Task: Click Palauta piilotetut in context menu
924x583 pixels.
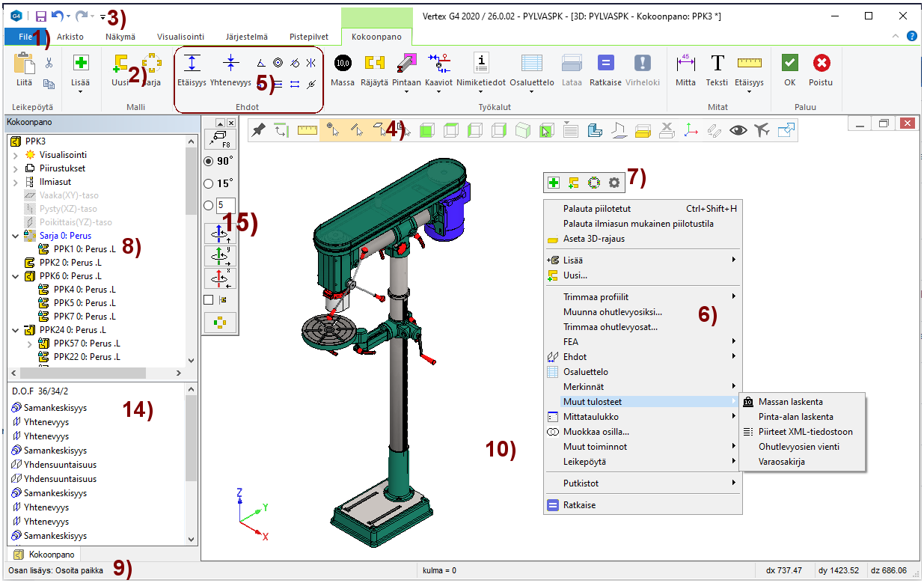Action: point(597,209)
